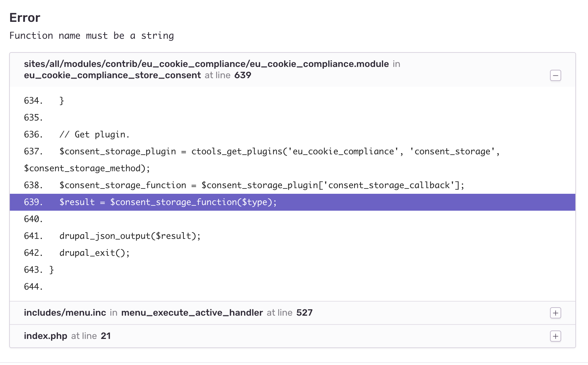Click line number 21 for index.php
The width and height of the screenshot is (588, 365).
(x=106, y=336)
